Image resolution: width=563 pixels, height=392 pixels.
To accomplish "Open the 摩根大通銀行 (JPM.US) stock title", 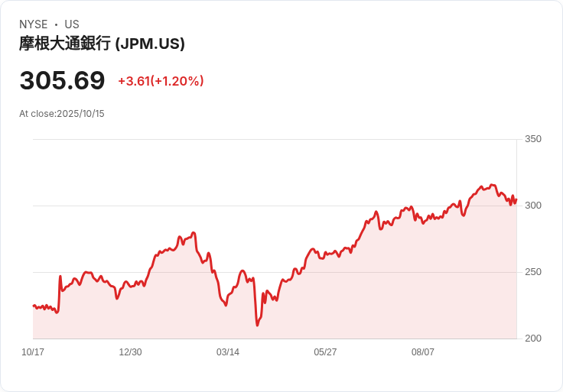I will [x=102, y=44].
